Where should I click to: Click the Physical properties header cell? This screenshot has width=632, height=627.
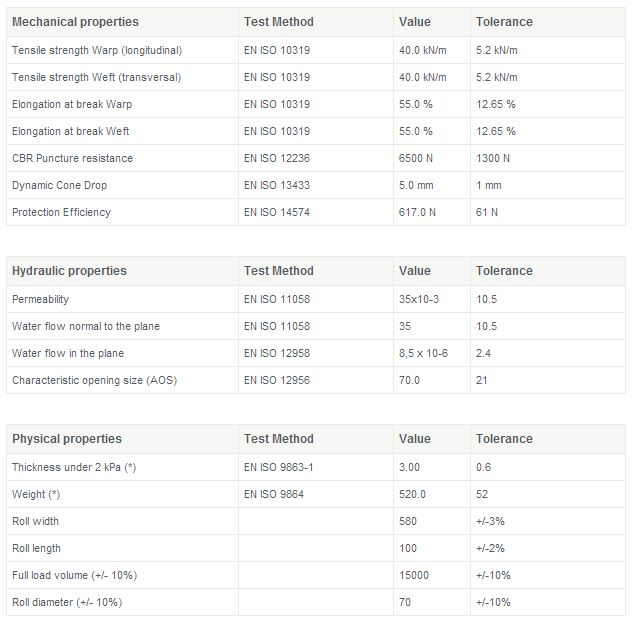(66, 439)
